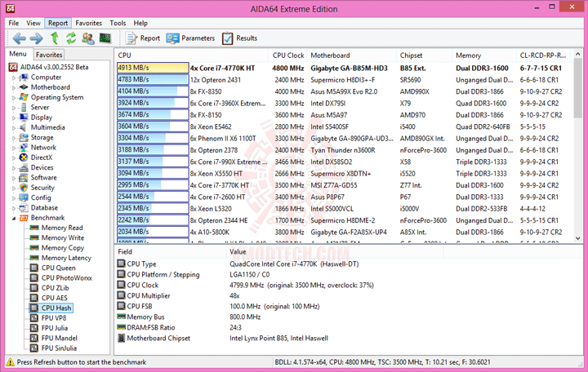Image resolution: width=588 pixels, height=372 pixels.
Task: Select the Memory Read benchmark
Action: coord(62,228)
